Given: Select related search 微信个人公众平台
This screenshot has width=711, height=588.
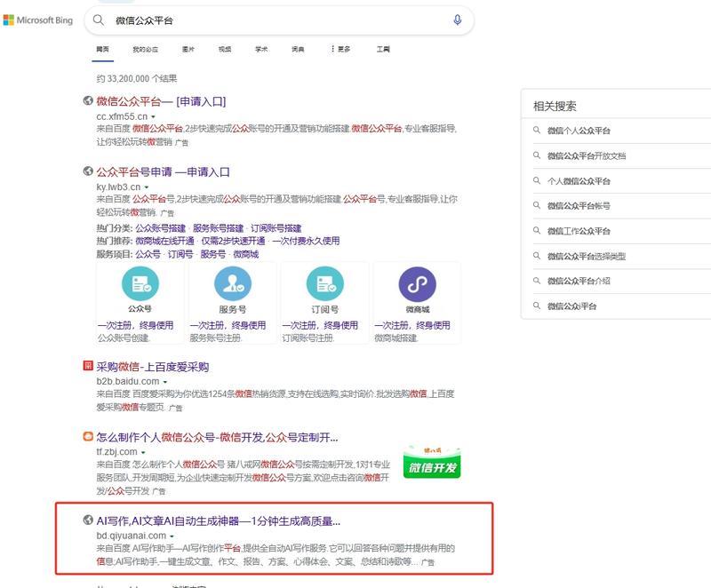Looking at the screenshot, I should pos(579,131).
